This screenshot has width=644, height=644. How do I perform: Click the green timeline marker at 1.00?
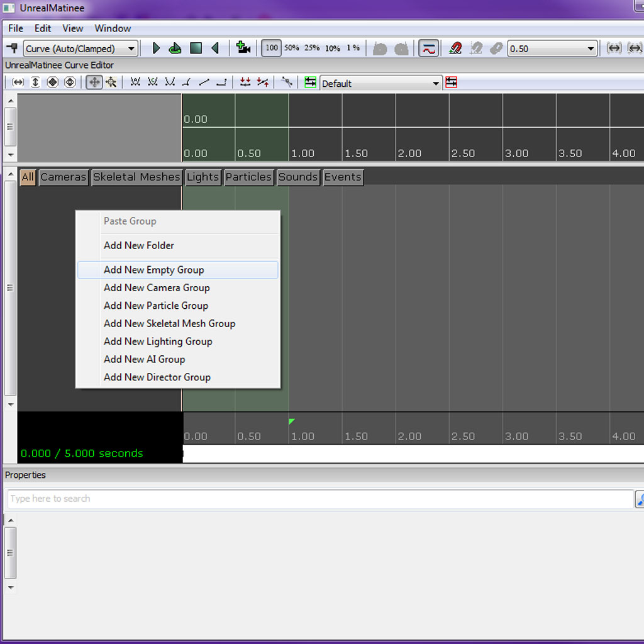coord(292,421)
